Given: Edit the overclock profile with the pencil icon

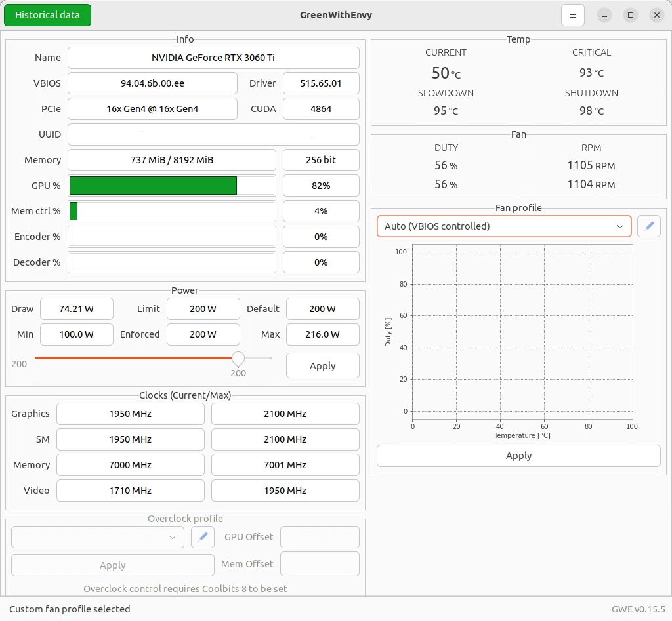Looking at the screenshot, I should tap(203, 537).
